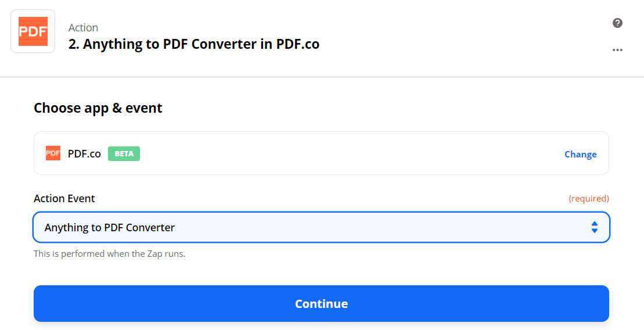The width and height of the screenshot is (644, 330).
Task: Click the down arrow in Action Event selector
Action: pyautogui.click(x=594, y=231)
